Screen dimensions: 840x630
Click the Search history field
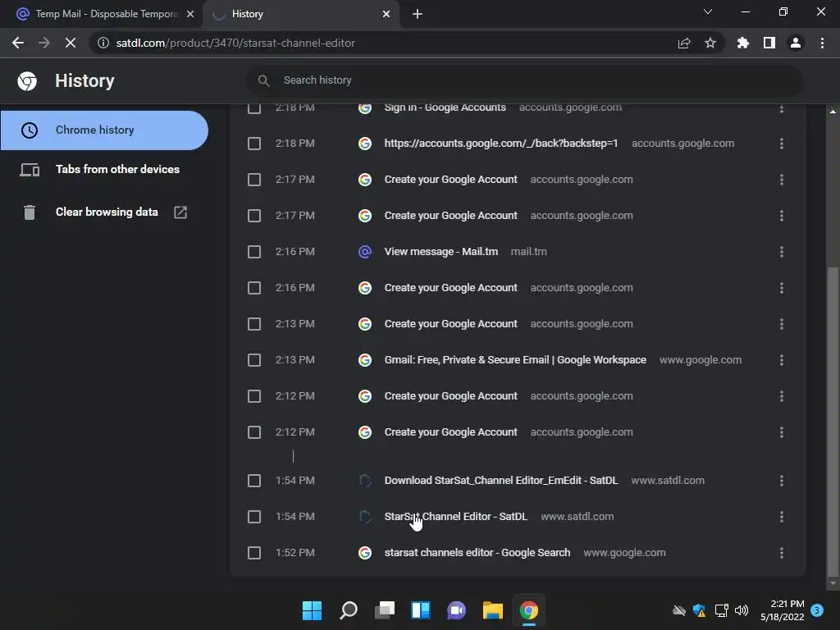coord(525,80)
